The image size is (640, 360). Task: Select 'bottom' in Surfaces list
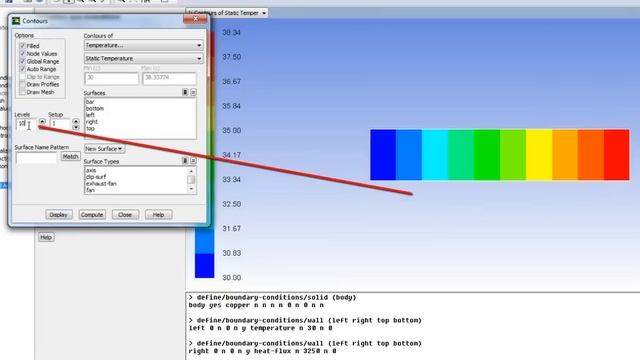pos(95,109)
